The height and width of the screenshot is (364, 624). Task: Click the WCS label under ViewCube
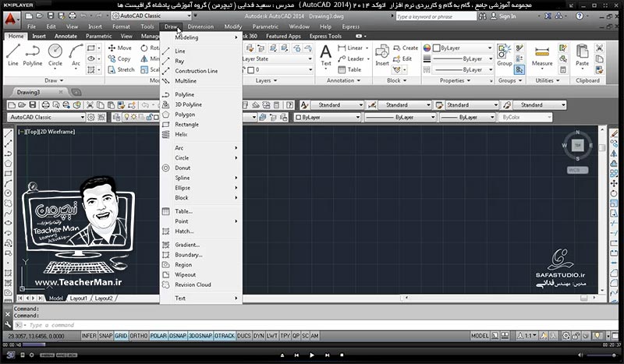[x=577, y=170]
